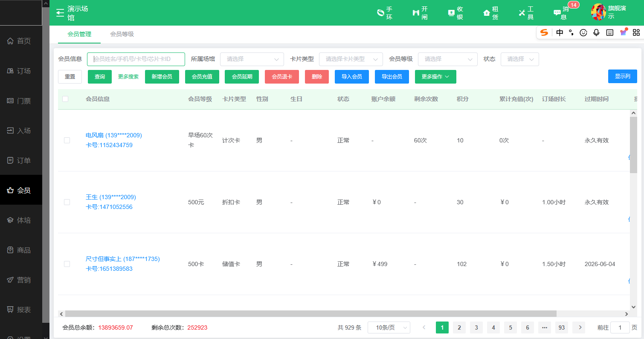Open the 更多操作 menu
This screenshot has width=644, height=339.
click(x=435, y=77)
